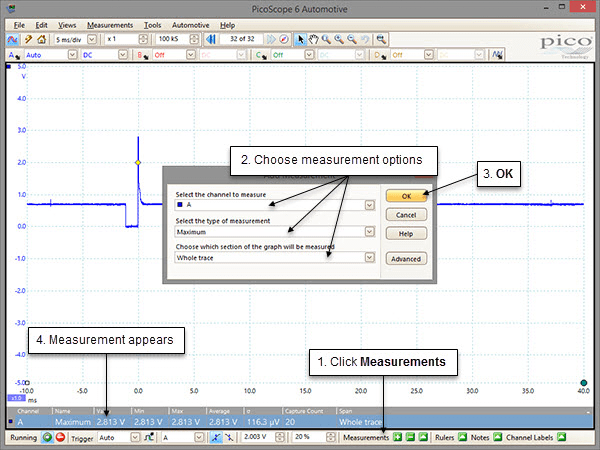
Task: Open the Measurements menu
Action: point(110,25)
